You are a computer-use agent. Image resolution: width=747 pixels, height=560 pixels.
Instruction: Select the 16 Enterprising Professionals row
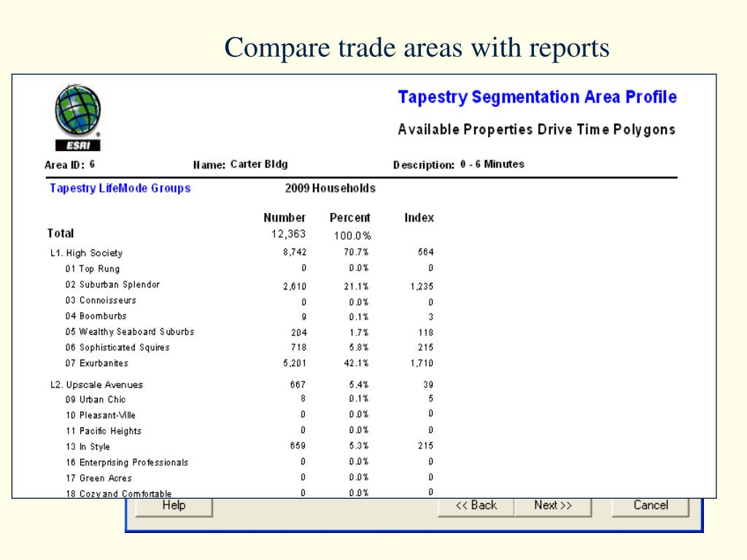249,462
